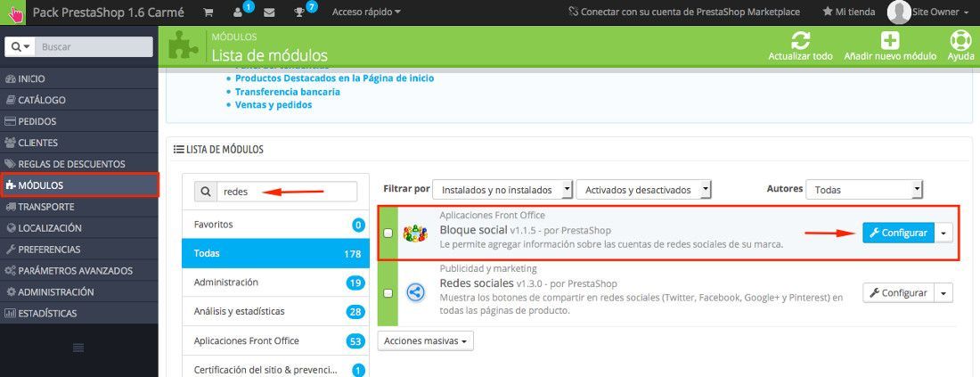Open Productos Destacados en la Página link
The image size is (980, 377).
(334, 78)
